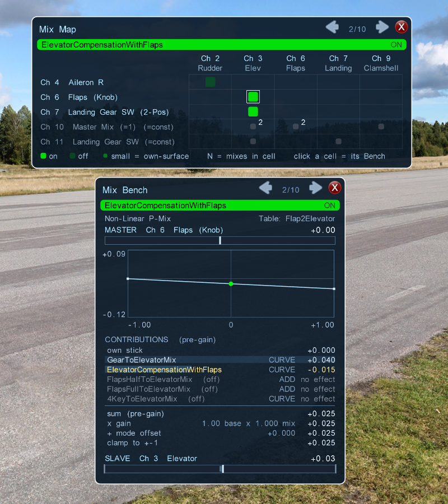Click the Non-Linear P-Mix label
This screenshot has width=448, height=504.
coord(138,218)
